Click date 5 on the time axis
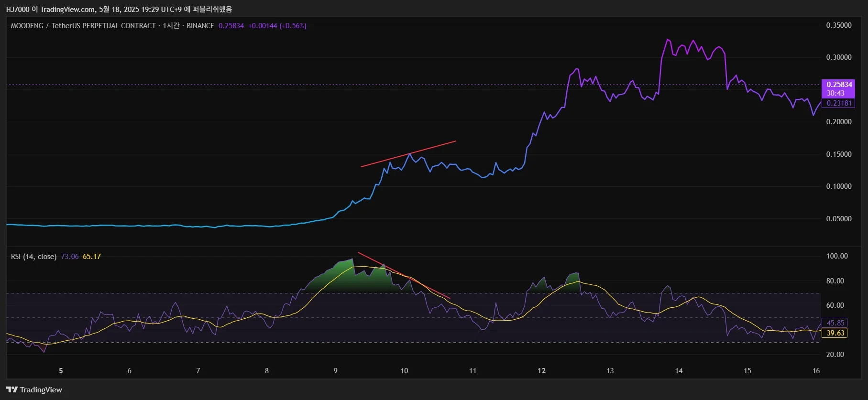 [x=61, y=371]
